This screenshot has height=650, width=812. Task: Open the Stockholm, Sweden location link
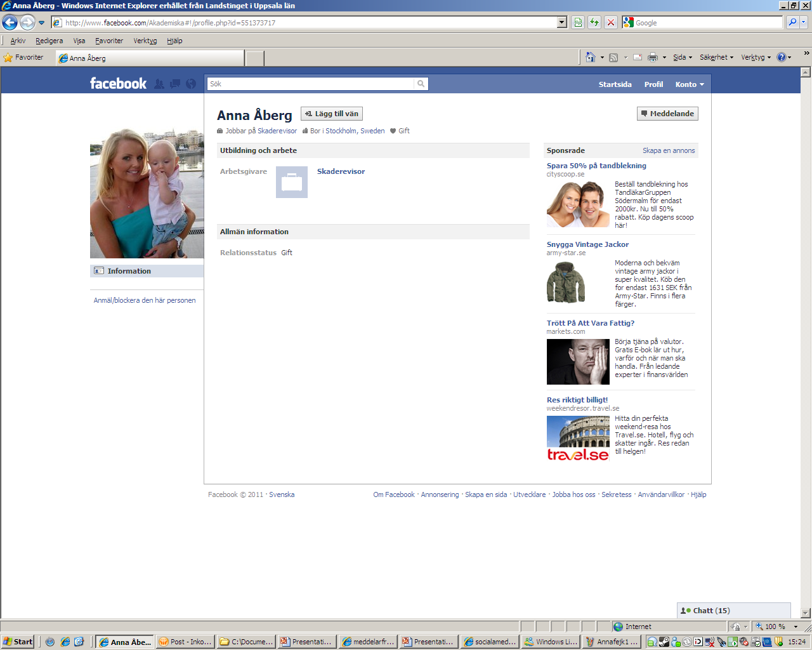point(355,131)
